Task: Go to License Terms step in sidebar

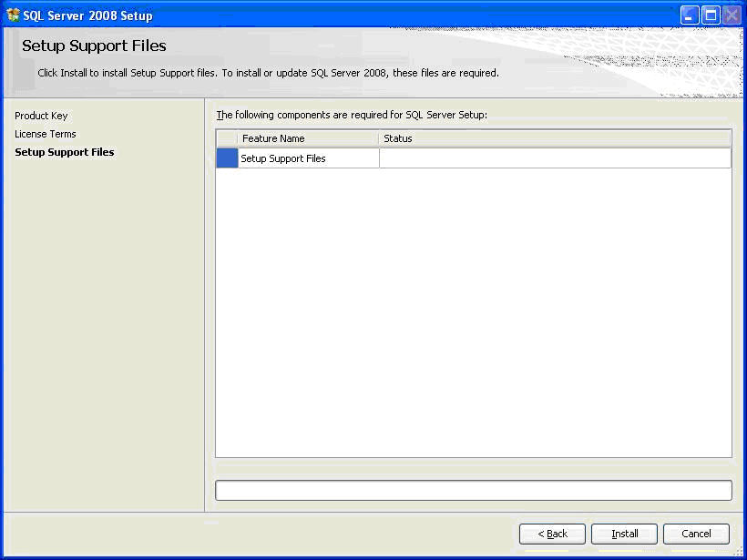Action: pyautogui.click(x=46, y=134)
